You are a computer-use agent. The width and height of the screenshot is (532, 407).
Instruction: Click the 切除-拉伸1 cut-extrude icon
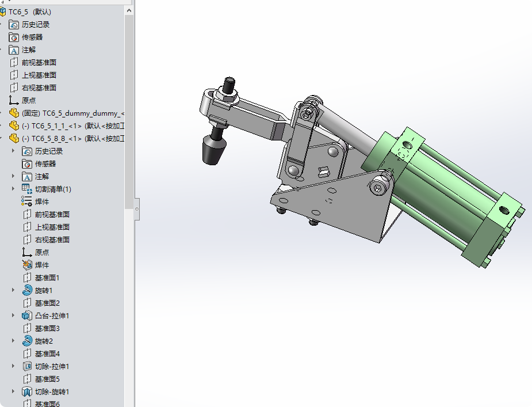27,366
